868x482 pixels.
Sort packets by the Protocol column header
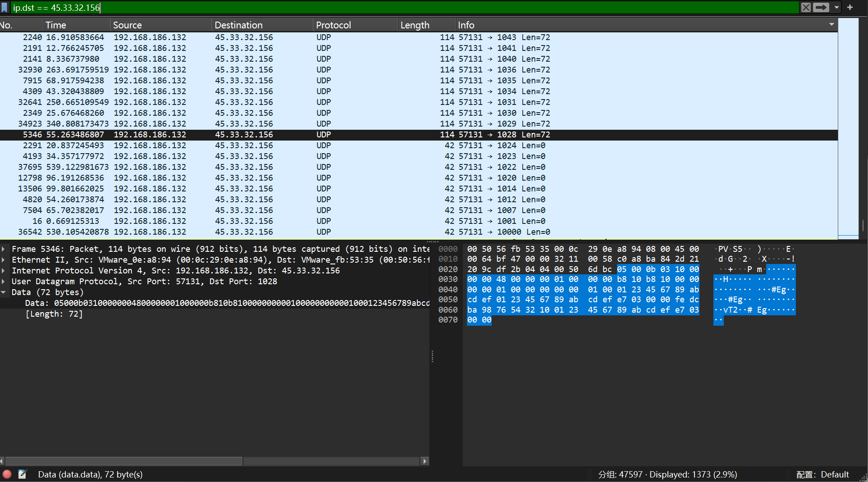(333, 25)
